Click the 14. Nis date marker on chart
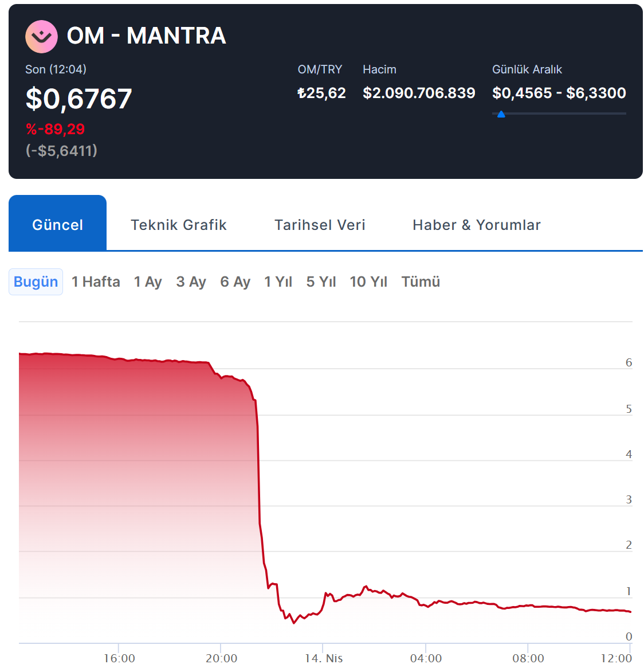Screen dimensions: 644x672 (x=323, y=658)
